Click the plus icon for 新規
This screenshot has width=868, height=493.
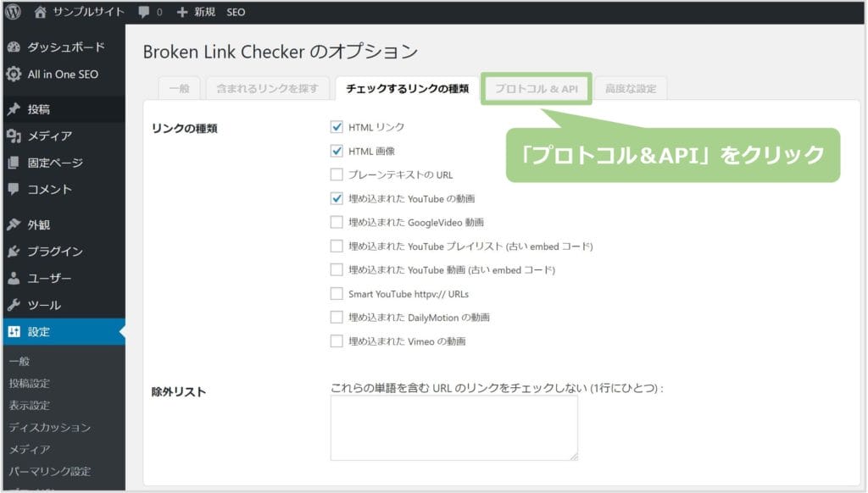pyautogui.click(x=181, y=13)
